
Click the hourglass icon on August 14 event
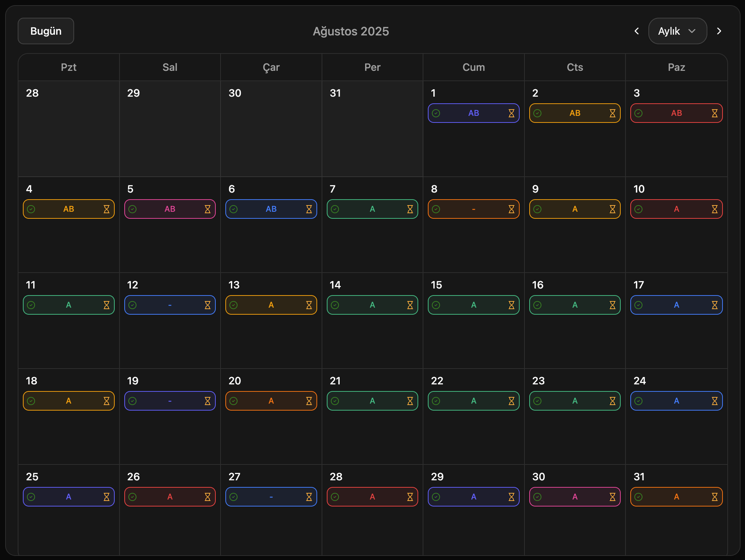(410, 305)
